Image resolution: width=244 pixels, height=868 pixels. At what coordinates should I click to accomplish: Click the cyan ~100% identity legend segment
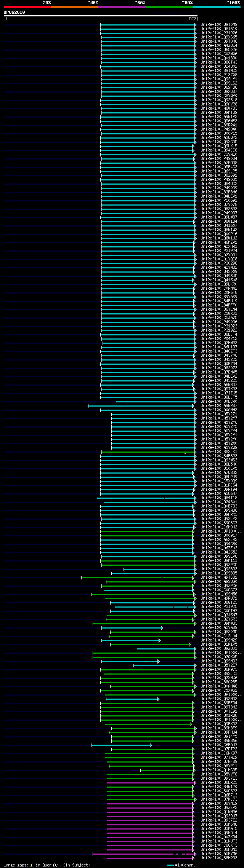(216, 7)
